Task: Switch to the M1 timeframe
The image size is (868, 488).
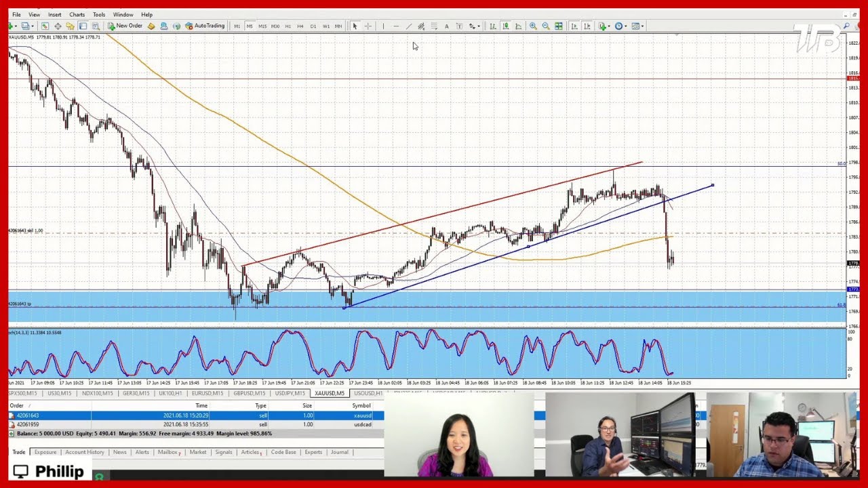Action: tap(237, 26)
